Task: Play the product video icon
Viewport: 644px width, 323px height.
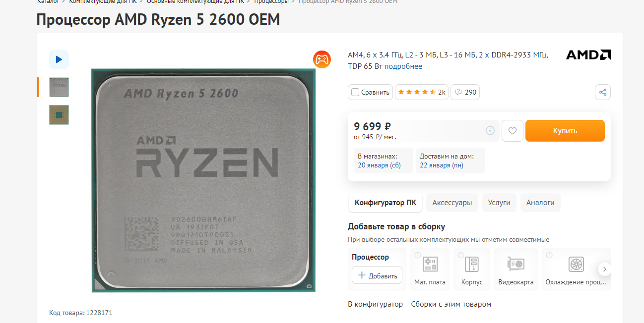Action: pos(59,59)
